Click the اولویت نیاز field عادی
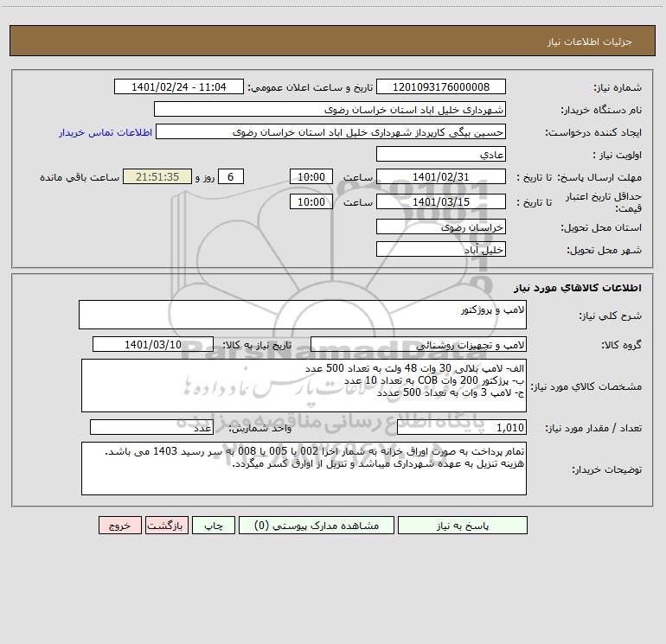 441,154
